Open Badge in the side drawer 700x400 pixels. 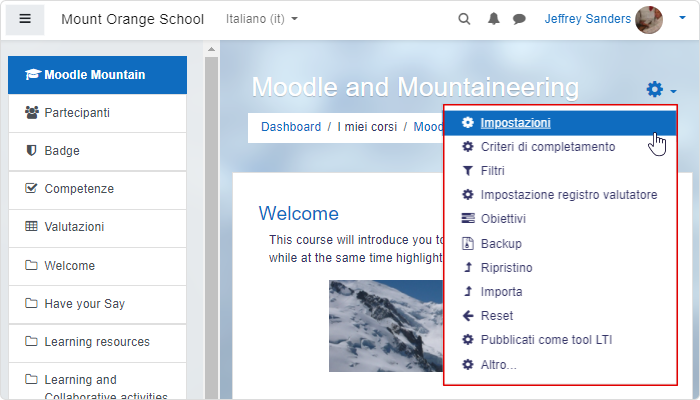click(x=97, y=151)
